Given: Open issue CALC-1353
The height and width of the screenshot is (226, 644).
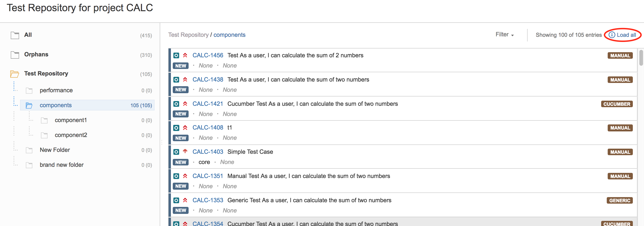Looking at the screenshot, I should (x=208, y=200).
